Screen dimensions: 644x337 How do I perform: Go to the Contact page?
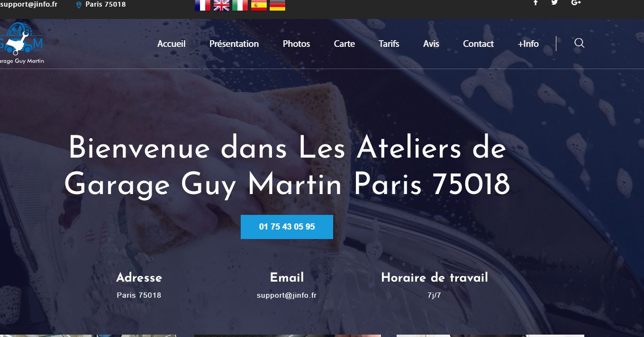[478, 44]
